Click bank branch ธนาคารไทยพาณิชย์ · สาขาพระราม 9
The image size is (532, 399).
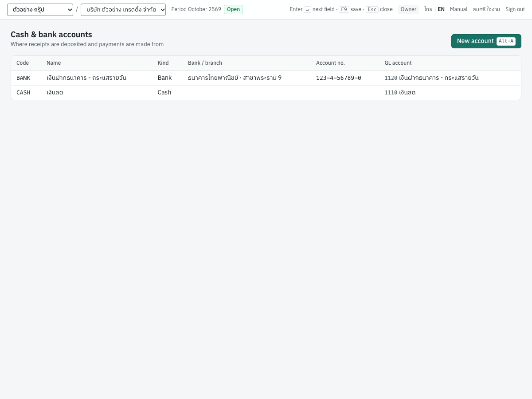click(235, 78)
